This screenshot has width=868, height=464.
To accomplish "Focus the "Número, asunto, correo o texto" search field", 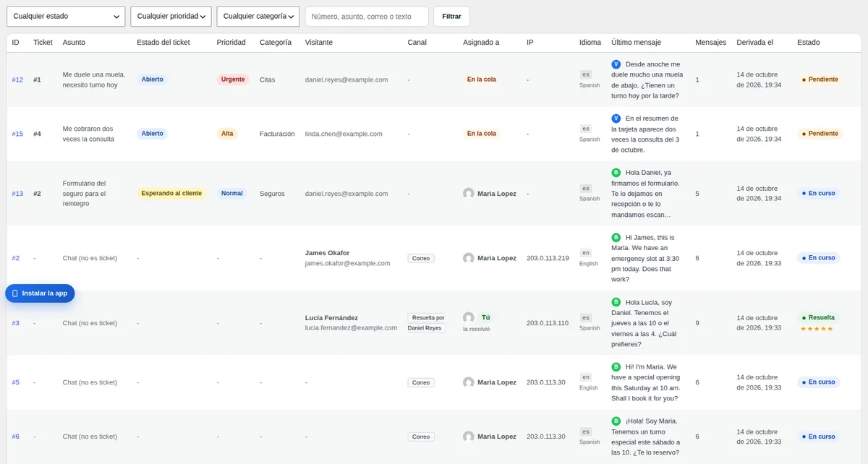I will [367, 17].
